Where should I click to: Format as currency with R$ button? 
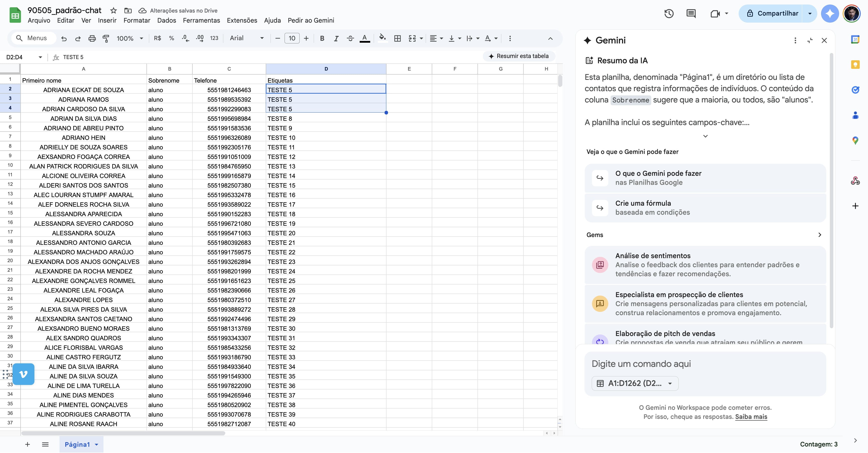157,38
